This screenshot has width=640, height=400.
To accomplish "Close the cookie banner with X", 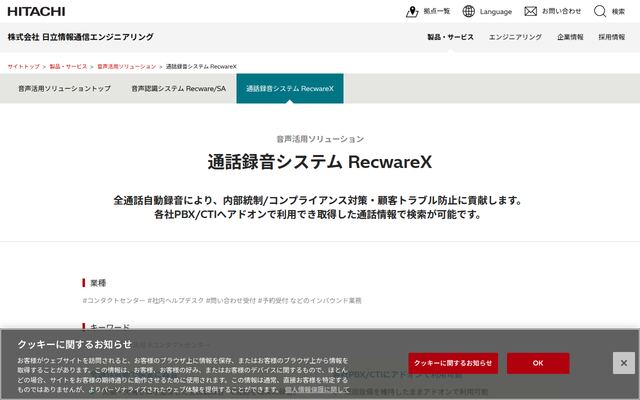I will [x=624, y=363].
